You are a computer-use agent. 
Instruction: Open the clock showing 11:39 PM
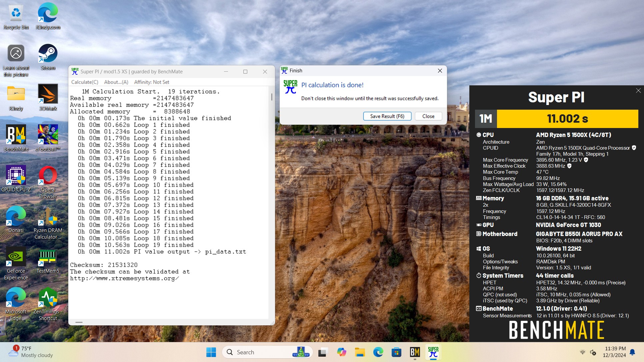(x=614, y=352)
